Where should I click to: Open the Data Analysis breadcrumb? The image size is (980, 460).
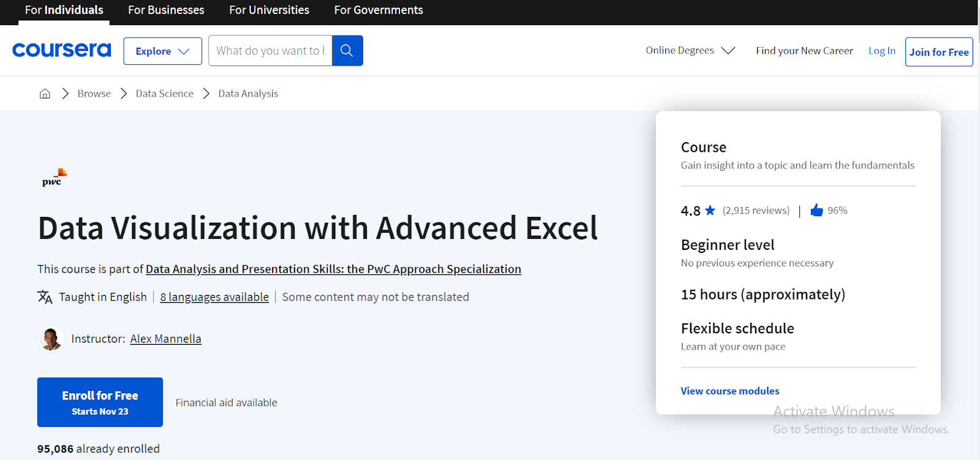click(x=248, y=94)
